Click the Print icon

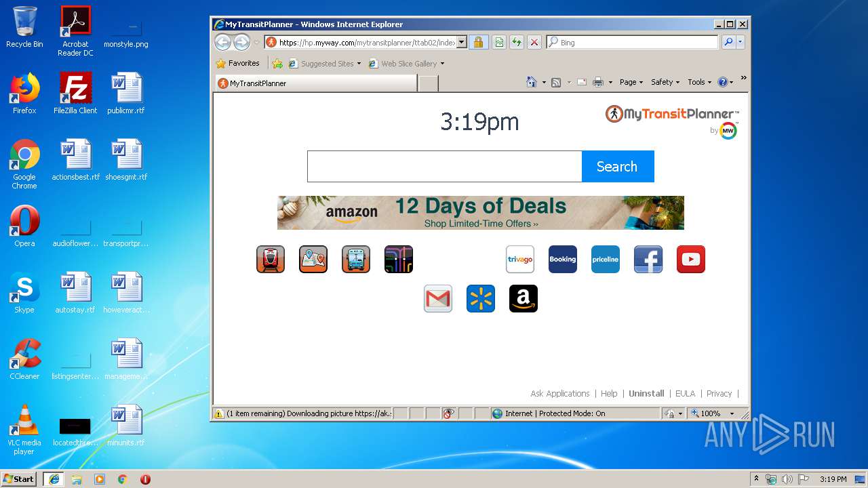598,82
